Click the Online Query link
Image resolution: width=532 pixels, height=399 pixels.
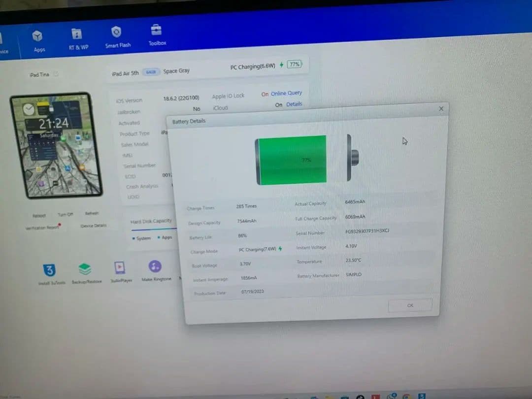[286, 93]
